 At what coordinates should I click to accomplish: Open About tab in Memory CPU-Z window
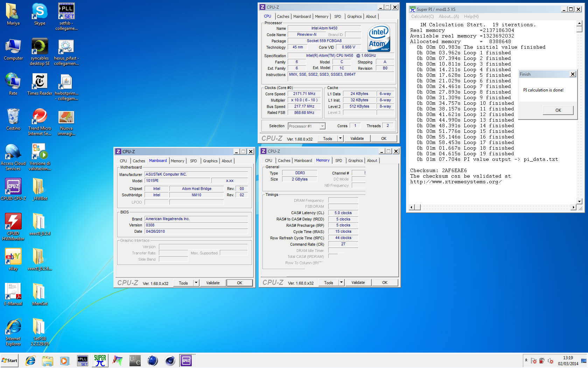click(372, 161)
